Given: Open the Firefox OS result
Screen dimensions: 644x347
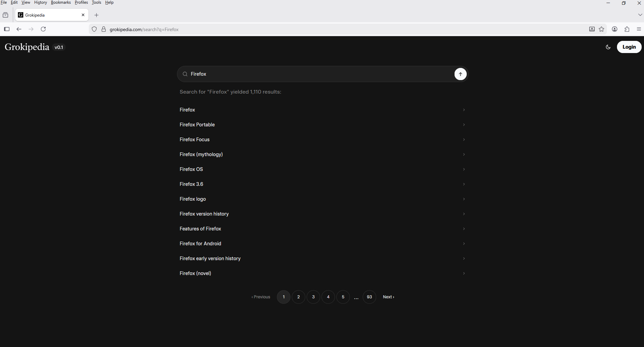Looking at the screenshot, I should click(x=323, y=169).
